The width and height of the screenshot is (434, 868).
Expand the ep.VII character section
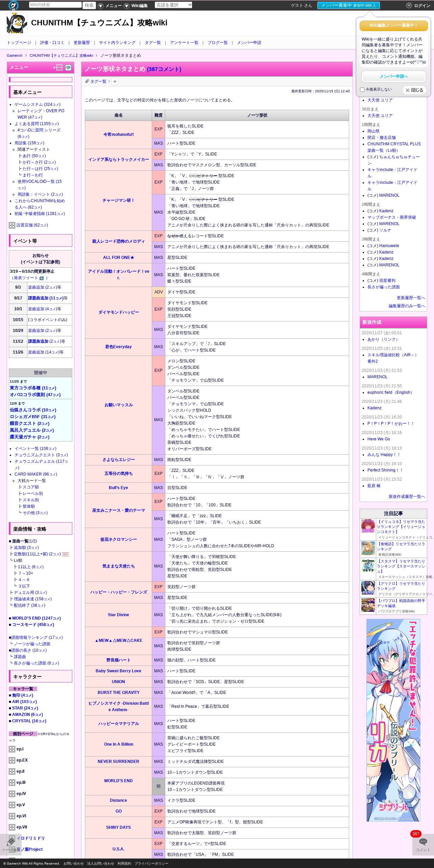(x=12, y=827)
